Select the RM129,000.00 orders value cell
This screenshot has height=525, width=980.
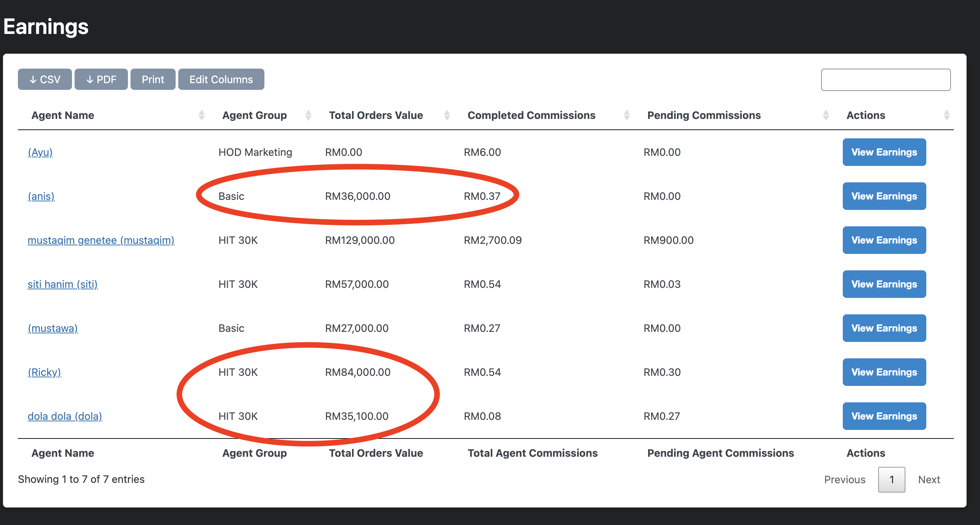click(x=359, y=240)
